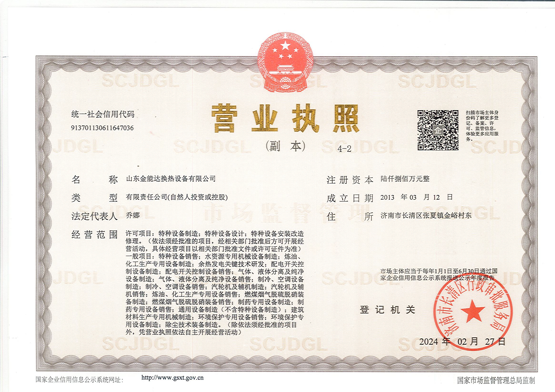555x392 pixels.
Task: Click the (副本) subtitle text
Action: 285,146
